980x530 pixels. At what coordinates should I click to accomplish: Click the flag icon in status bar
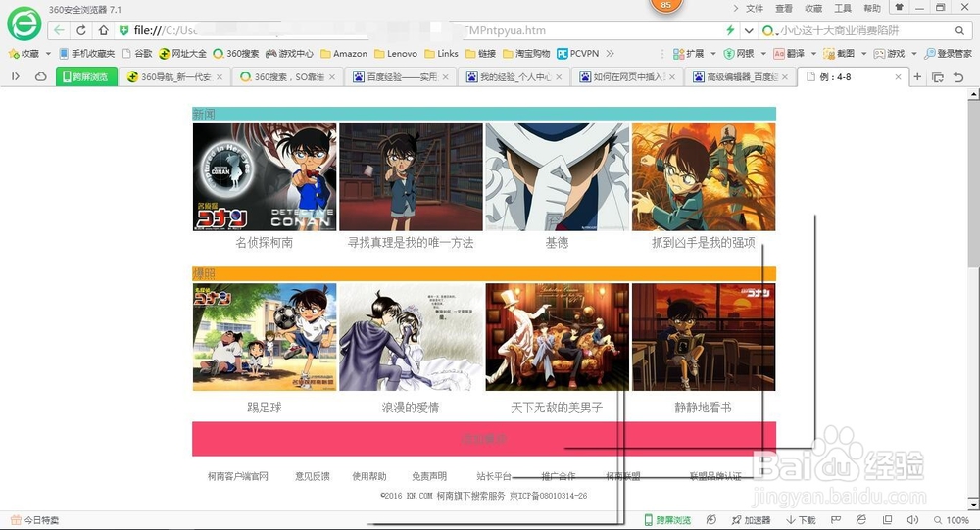[x=836, y=520]
